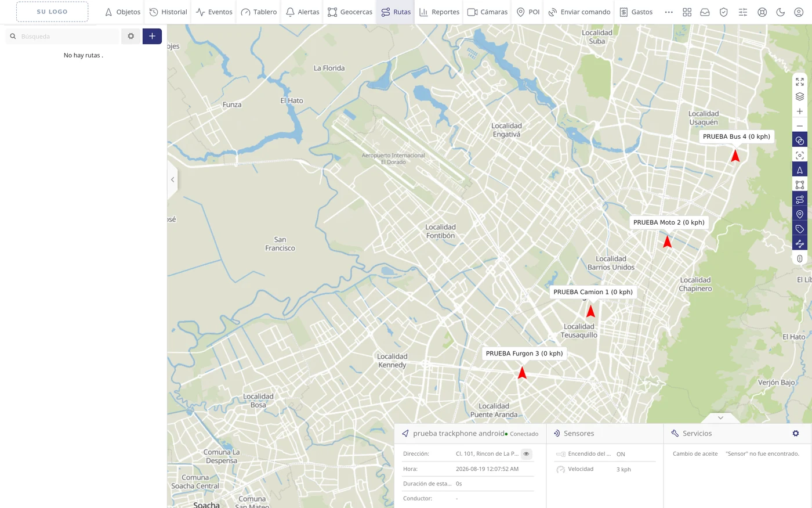The image size is (812, 508).
Task: Open the map layers selector
Action: (x=800, y=96)
